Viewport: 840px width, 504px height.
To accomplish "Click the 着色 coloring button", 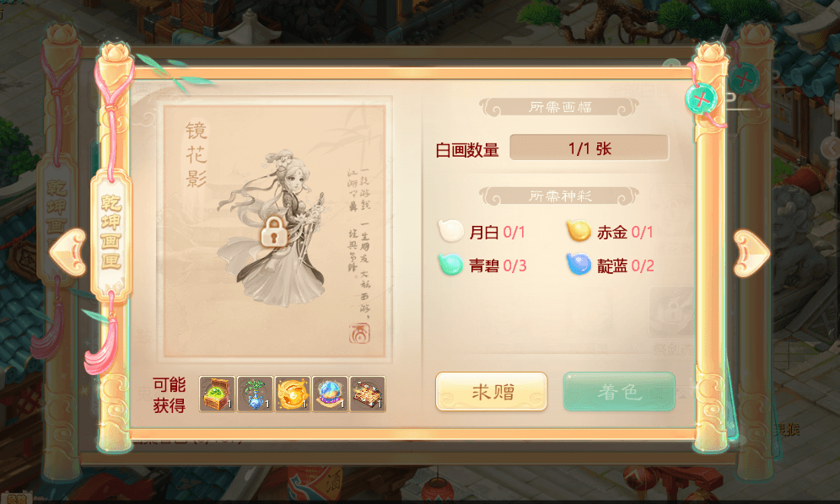I will click(x=619, y=392).
